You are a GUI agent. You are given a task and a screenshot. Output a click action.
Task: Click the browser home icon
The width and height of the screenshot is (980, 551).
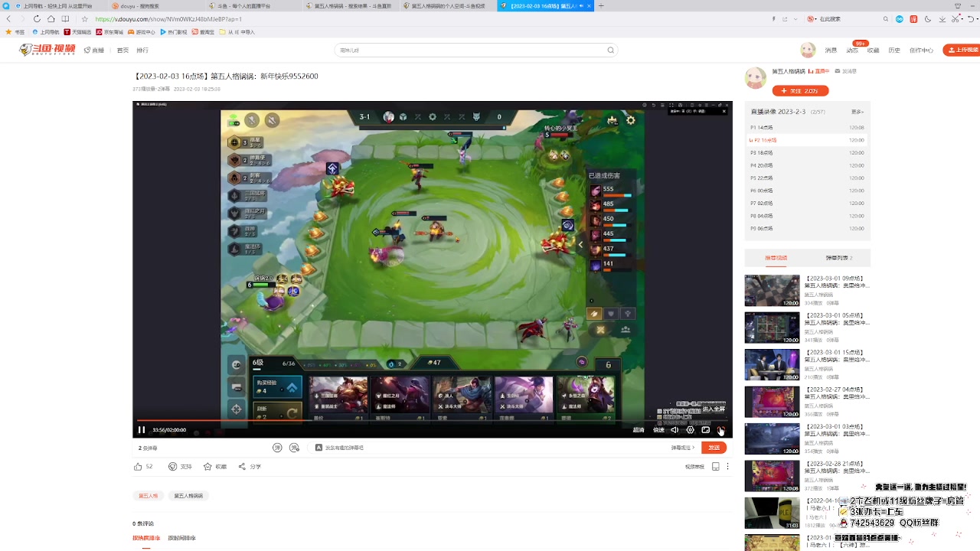(51, 19)
